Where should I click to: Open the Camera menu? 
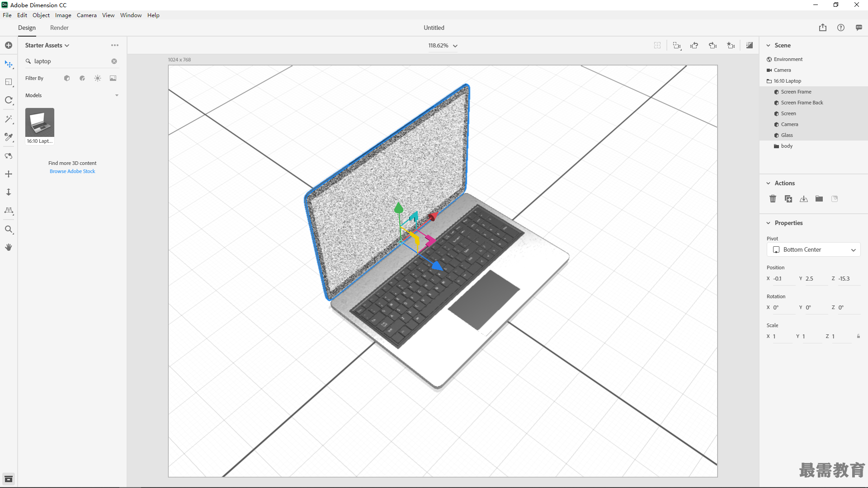87,15
